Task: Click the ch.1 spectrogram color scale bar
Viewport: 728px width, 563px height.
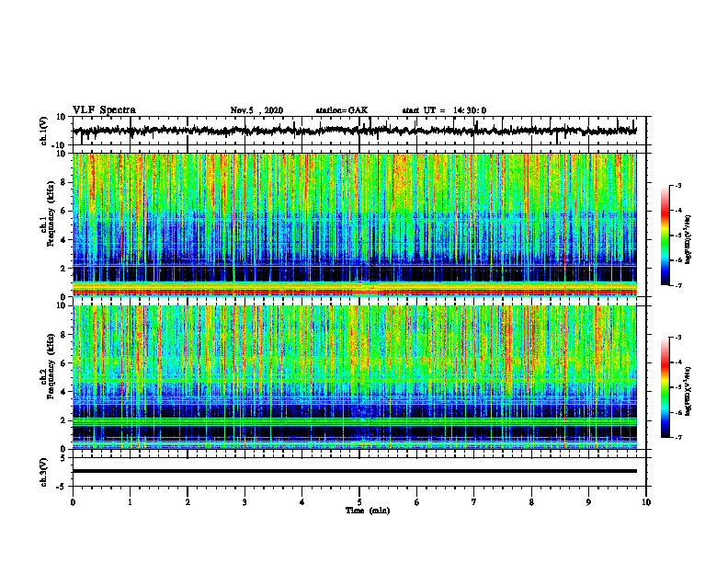Action: [x=665, y=236]
